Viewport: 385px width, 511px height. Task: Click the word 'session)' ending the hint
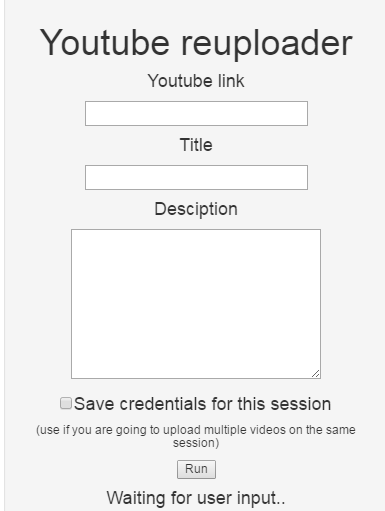(x=196, y=443)
